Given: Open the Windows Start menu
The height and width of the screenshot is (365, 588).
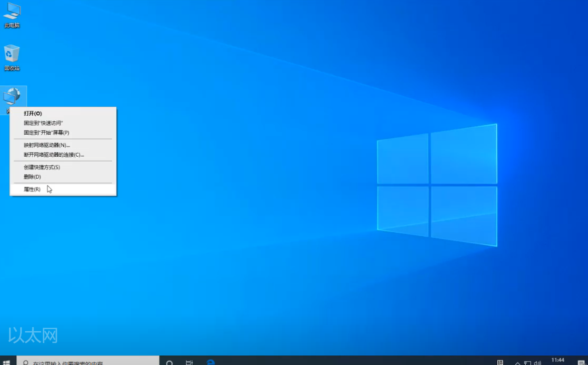Looking at the screenshot, I should tap(6, 362).
